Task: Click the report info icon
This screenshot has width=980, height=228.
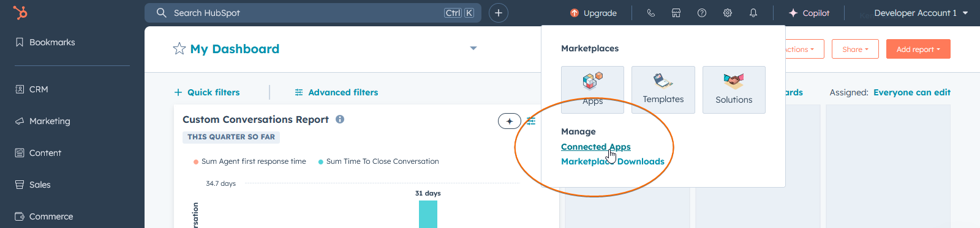Action: pyautogui.click(x=340, y=119)
